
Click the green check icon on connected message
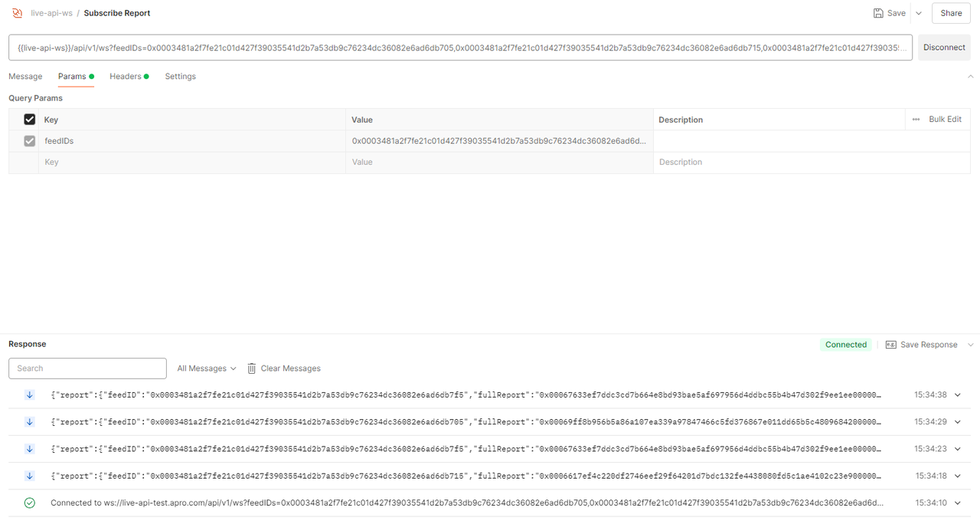coord(30,503)
